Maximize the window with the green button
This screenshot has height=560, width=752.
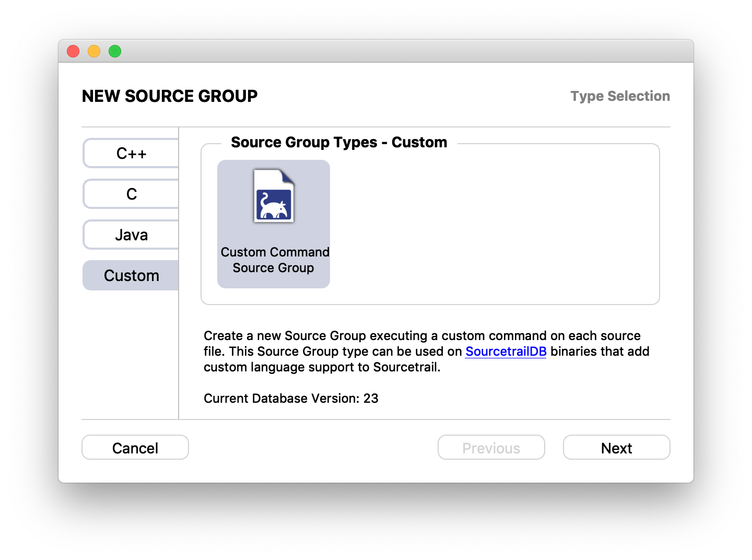coord(115,51)
